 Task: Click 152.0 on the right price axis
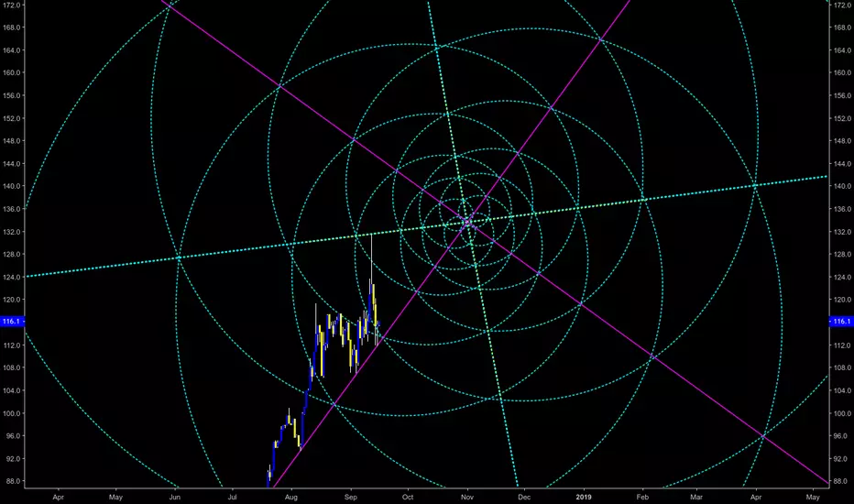click(x=842, y=118)
